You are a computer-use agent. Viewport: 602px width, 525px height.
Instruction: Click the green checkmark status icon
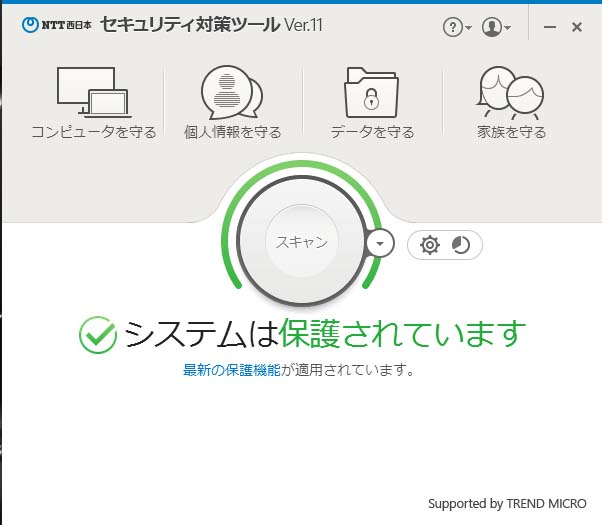98,335
